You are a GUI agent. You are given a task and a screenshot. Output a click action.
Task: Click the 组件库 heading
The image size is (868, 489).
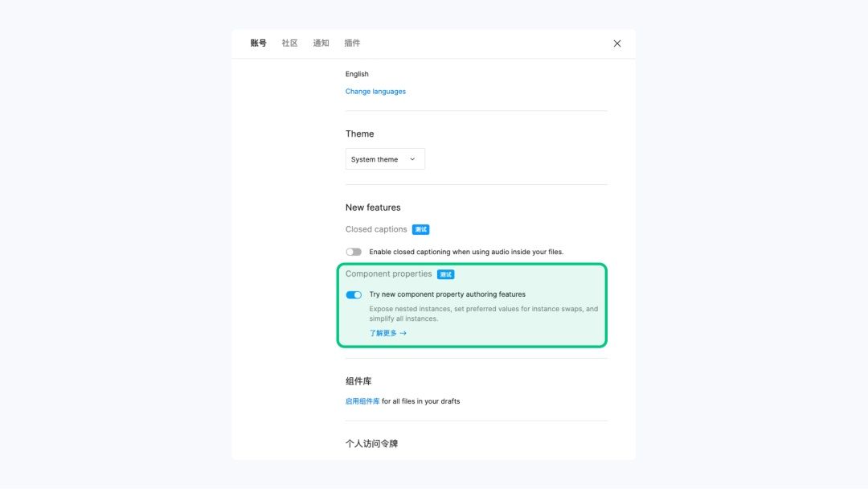pos(358,381)
